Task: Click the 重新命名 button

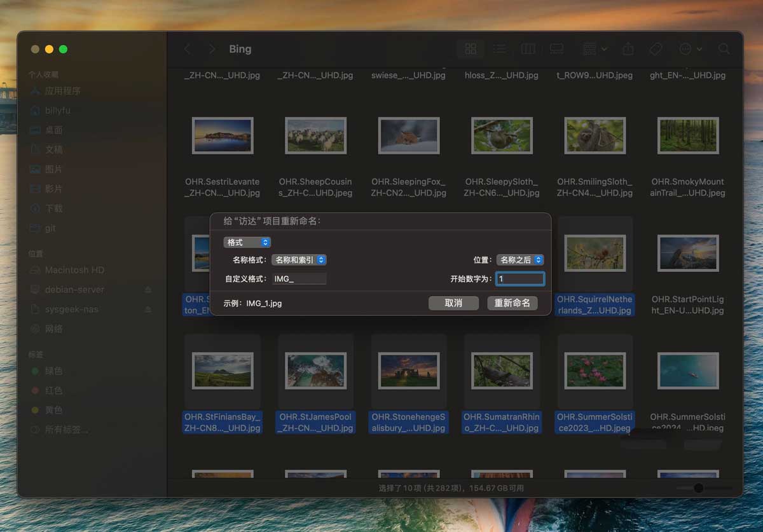Action: [x=512, y=303]
